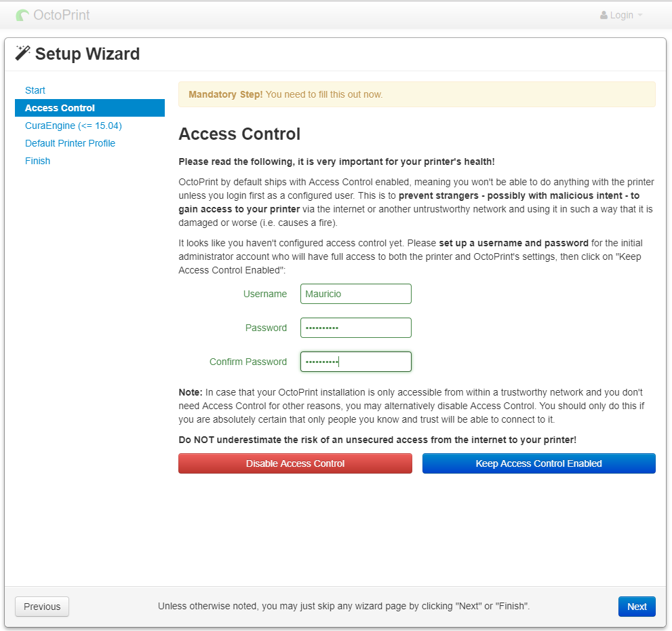Focus the Username field containing Mauricio

click(x=355, y=294)
